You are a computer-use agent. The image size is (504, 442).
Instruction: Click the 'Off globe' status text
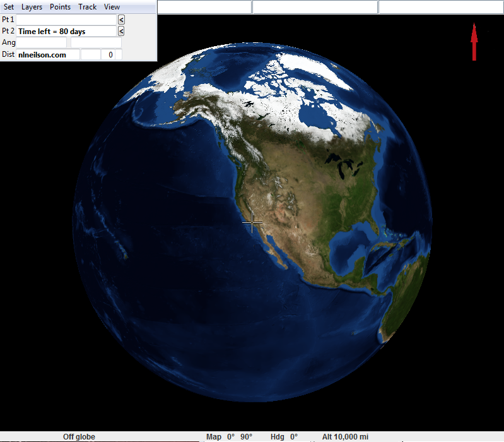click(x=79, y=437)
